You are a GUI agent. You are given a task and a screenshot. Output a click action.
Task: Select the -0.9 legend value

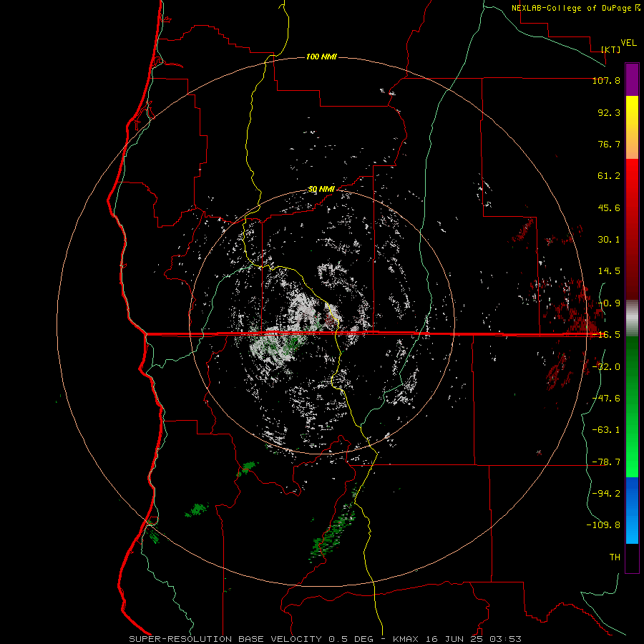609,303
